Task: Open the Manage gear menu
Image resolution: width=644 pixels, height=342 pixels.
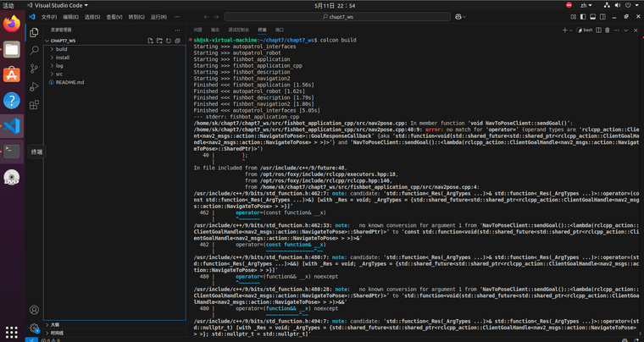Action: (x=34, y=328)
